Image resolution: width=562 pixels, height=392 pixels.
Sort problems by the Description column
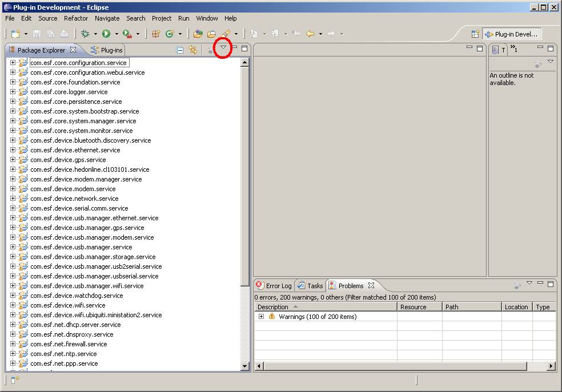tap(326, 307)
